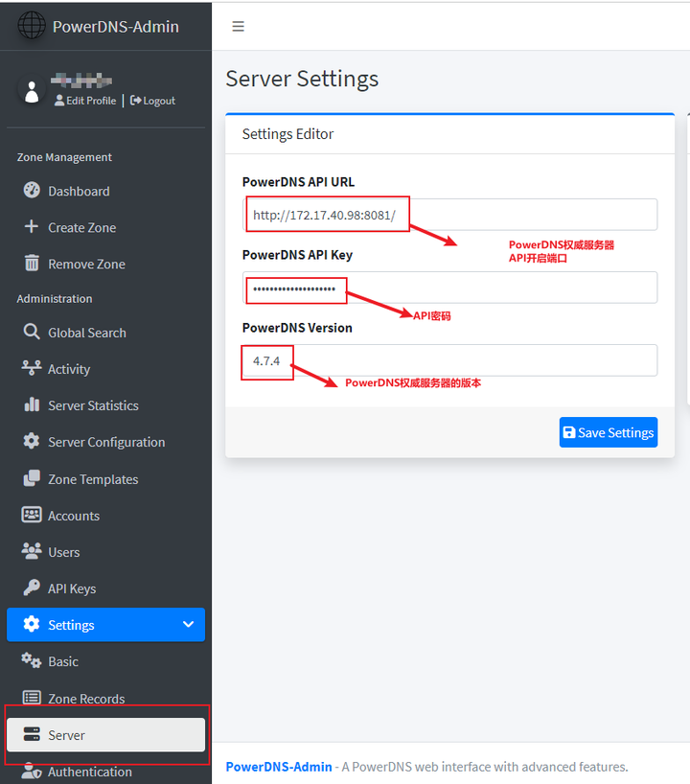Click the 'Zone Management' section header

pyautogui.click(x=64, y=157)
